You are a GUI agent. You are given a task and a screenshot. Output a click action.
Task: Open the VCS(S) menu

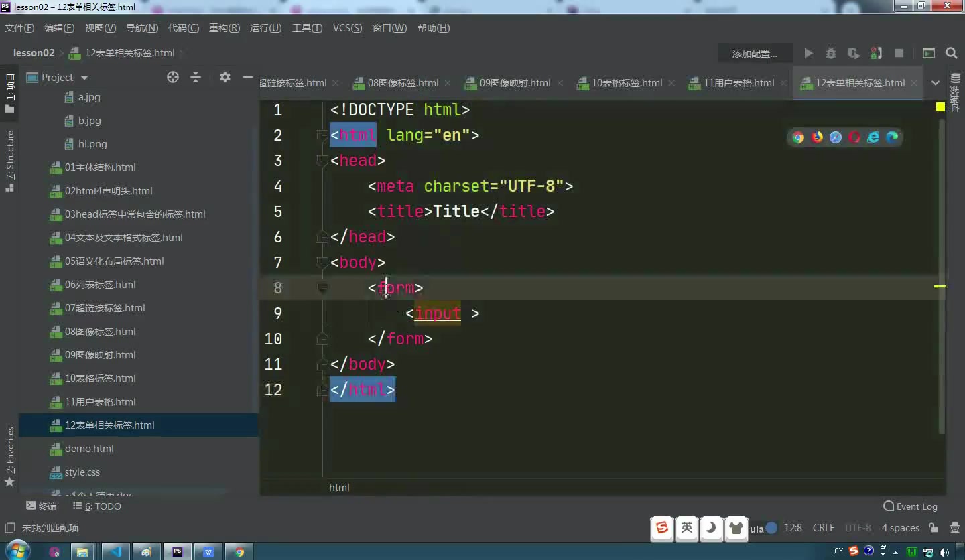click(347, 28)
